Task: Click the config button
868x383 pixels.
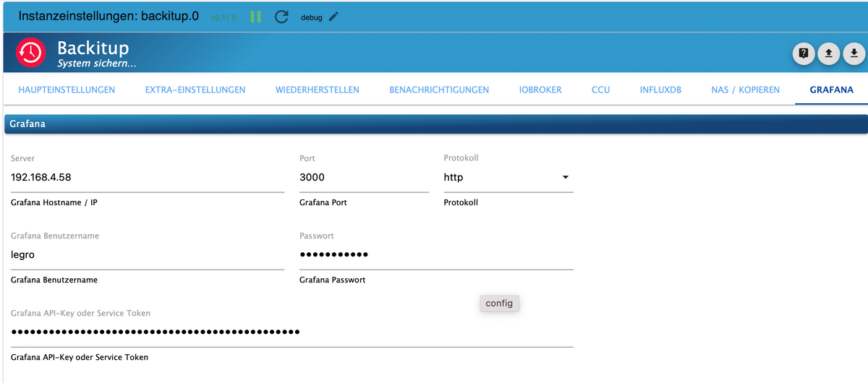Action: point(499,304)
